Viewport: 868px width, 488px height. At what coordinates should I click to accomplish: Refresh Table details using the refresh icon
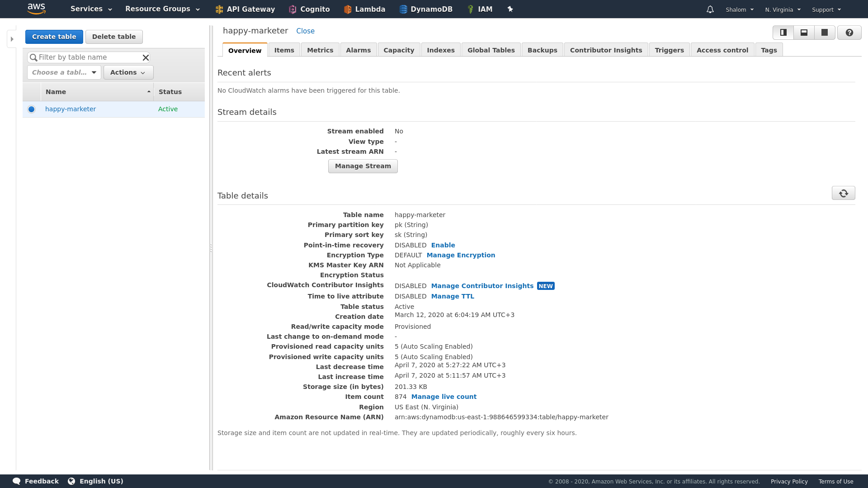pyautogui.click(x=844, y=193)
